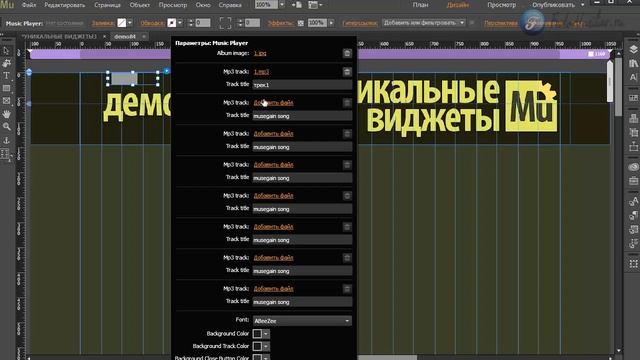The height and width of the screenshot is (360, 640).
Task: Select the Rectangle Frame placeholder tool
Action: click(x=7, y=101)
